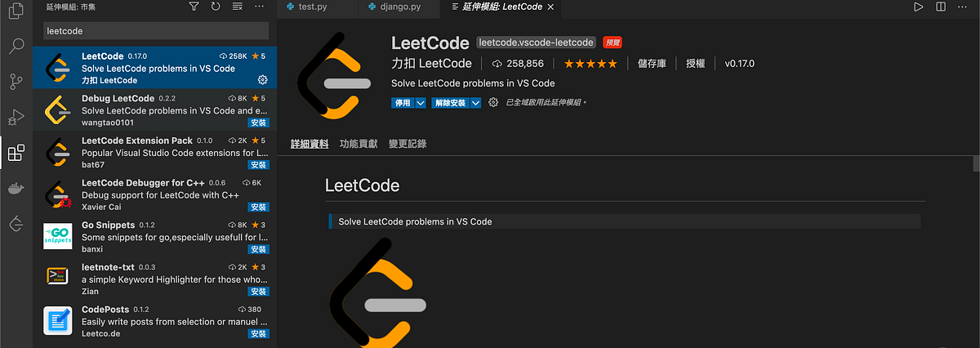
Task: Install LeetCode Extension Pack
Action: [x=259, y=165]
